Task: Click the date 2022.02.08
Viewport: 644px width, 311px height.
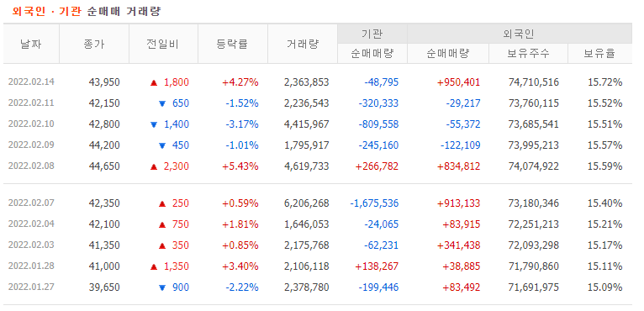Action: click(31, 166)
